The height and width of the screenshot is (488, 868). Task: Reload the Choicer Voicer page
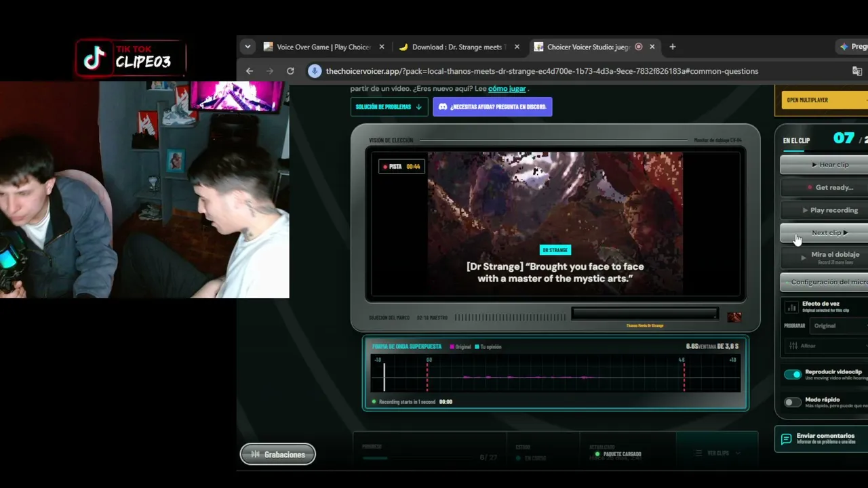(x=290, y=71)
